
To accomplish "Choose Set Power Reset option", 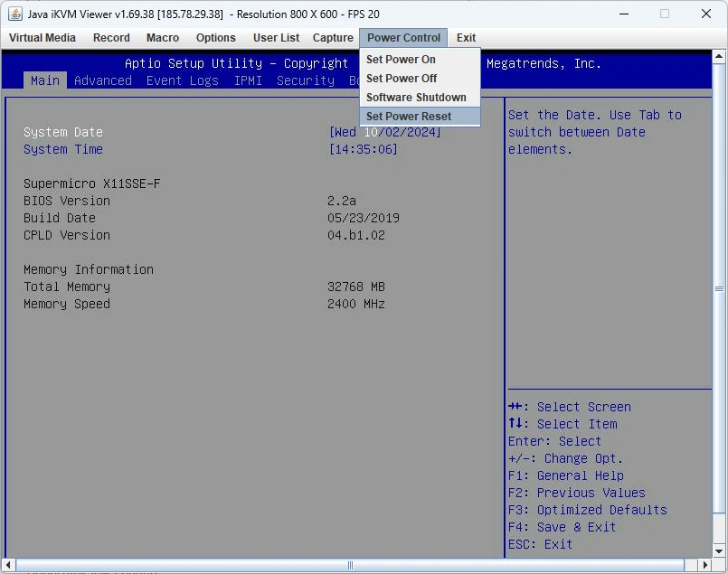I will point(409,117).
